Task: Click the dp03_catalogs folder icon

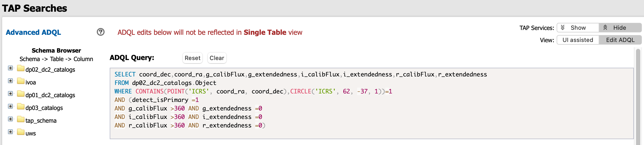Action: [x=21, y=107]
